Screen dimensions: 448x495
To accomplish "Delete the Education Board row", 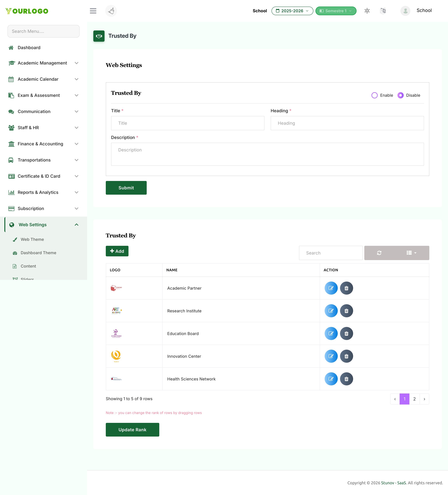I will (x=347, y=333).
